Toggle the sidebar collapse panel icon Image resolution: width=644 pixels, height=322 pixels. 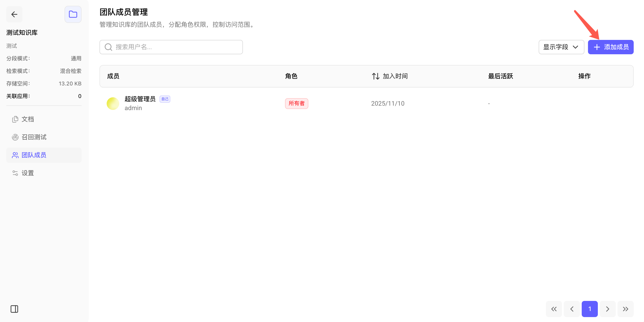point(14,309)
